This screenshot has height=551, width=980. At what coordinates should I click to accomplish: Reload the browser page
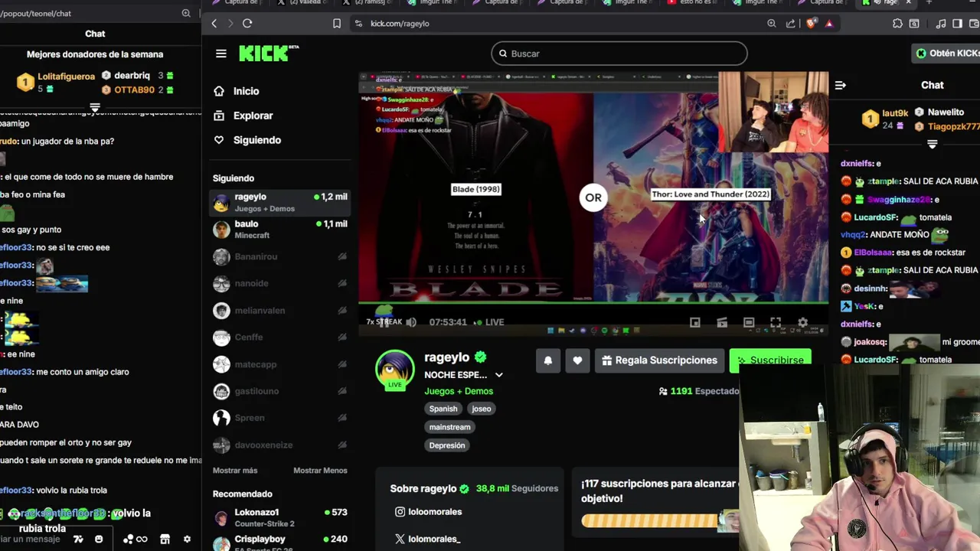247,24
